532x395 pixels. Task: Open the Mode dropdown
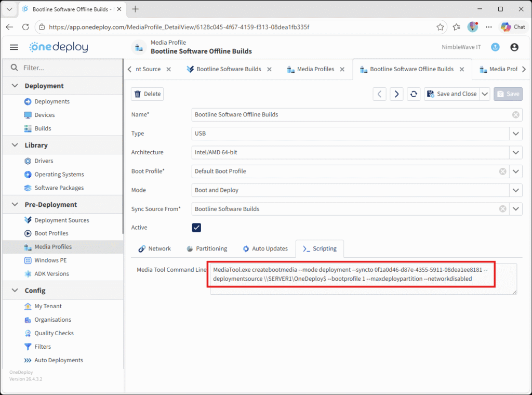516,190
